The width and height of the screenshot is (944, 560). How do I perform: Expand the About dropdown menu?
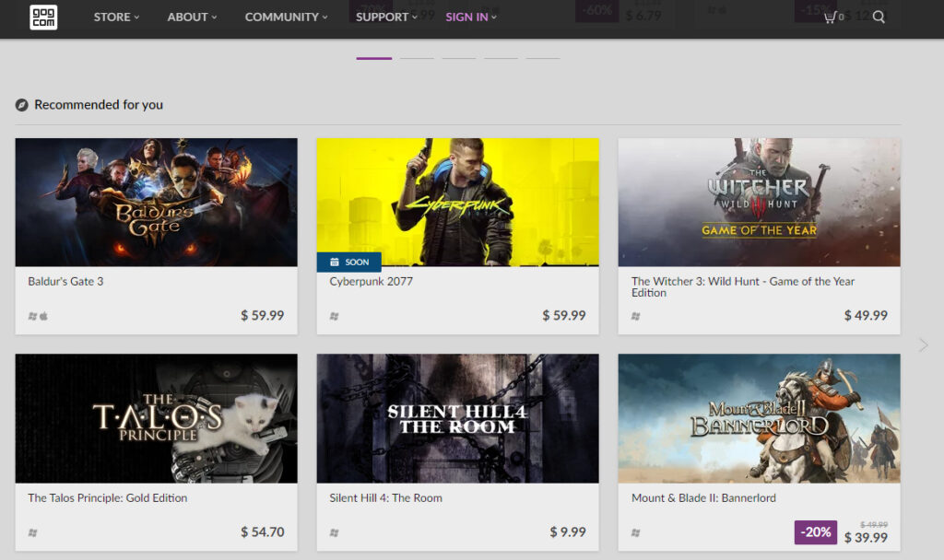(192, 17)
